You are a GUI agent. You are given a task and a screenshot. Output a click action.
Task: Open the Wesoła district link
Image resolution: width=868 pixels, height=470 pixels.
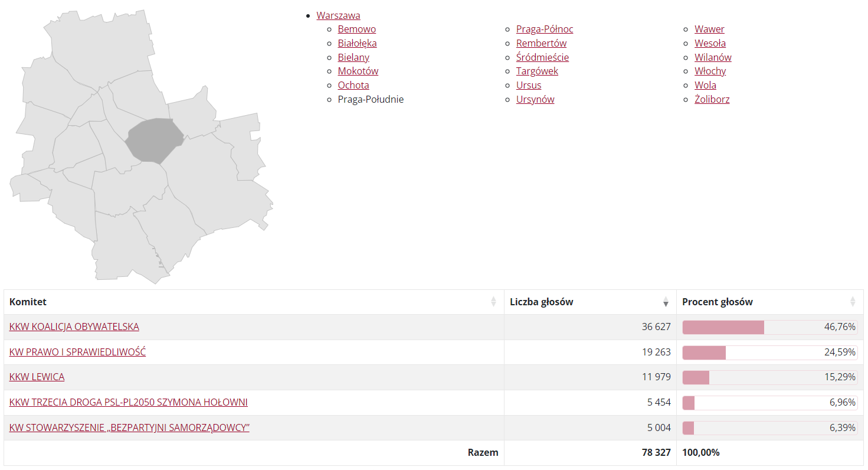[x=710, y=43]
